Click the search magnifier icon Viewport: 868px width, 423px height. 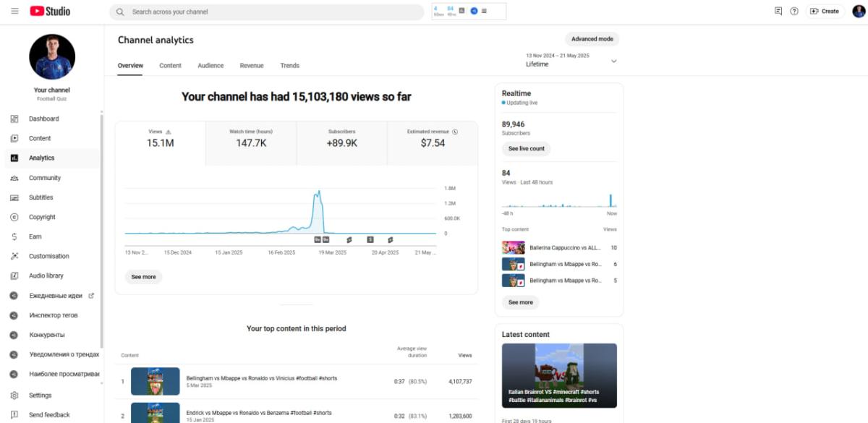pyautogui.click(x=120, y=12)
